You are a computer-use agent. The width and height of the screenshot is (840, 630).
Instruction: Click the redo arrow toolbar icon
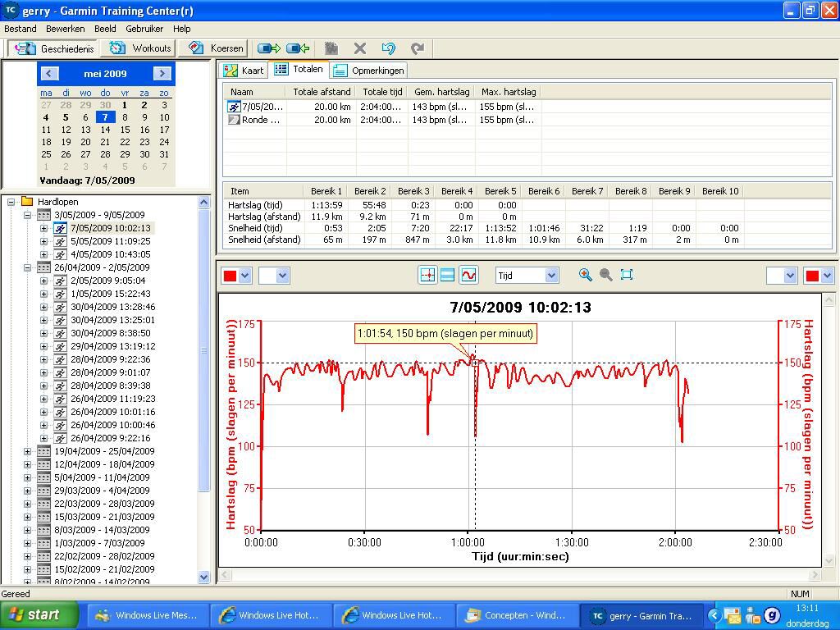(x=418, y=48)
